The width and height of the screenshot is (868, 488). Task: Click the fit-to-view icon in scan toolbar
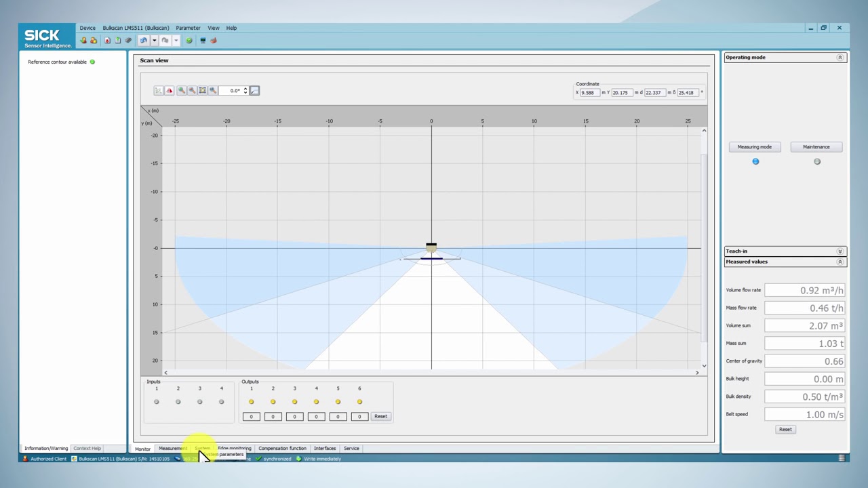[202, 90]
